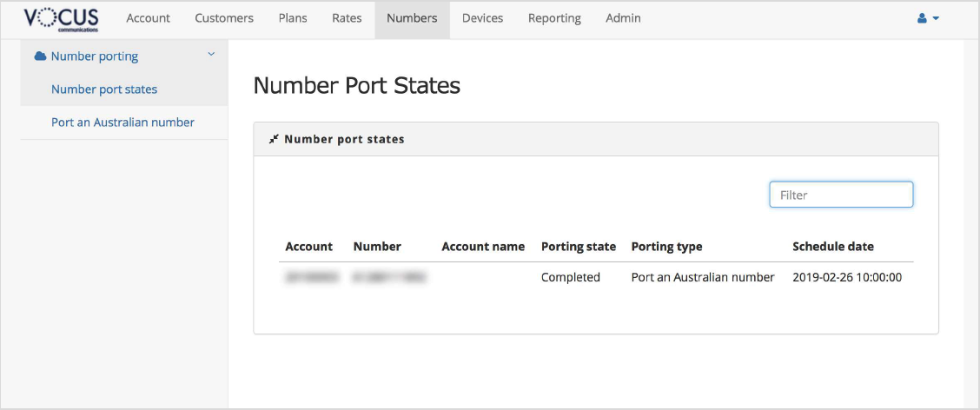Sort by the Schedule date column header
Screen dimensions: 980x410
pos(833,247)
